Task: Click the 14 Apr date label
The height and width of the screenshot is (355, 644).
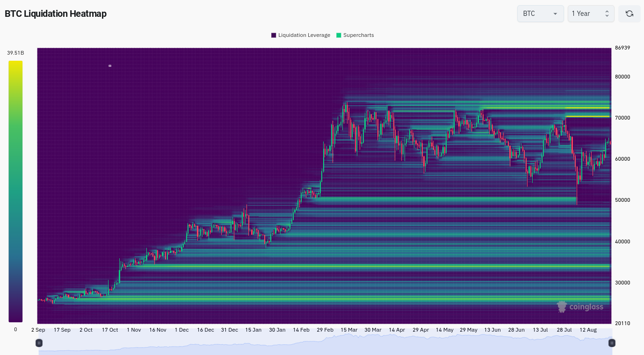Action: click(397, 330)
